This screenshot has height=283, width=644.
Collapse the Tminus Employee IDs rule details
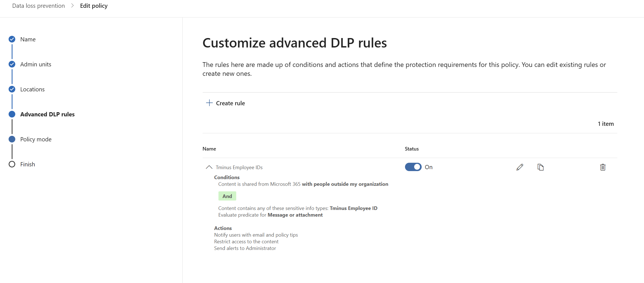tap(209, 167)
